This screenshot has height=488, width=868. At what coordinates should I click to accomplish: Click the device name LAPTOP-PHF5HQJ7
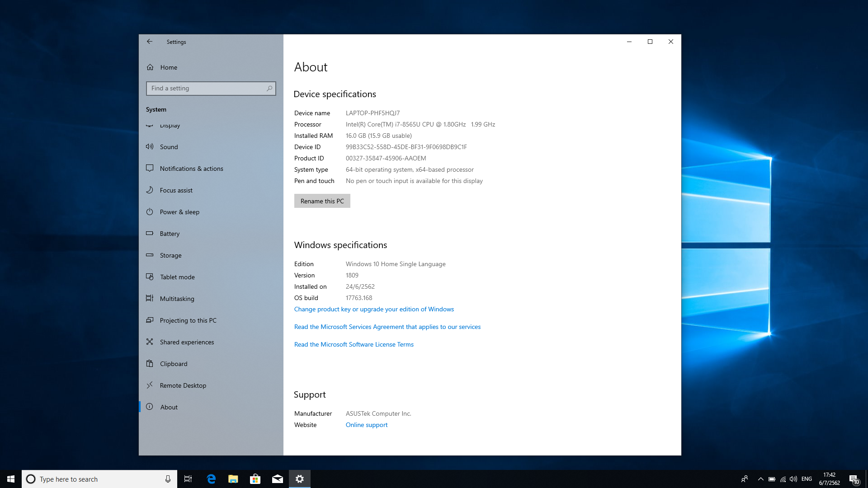point(373,113)
